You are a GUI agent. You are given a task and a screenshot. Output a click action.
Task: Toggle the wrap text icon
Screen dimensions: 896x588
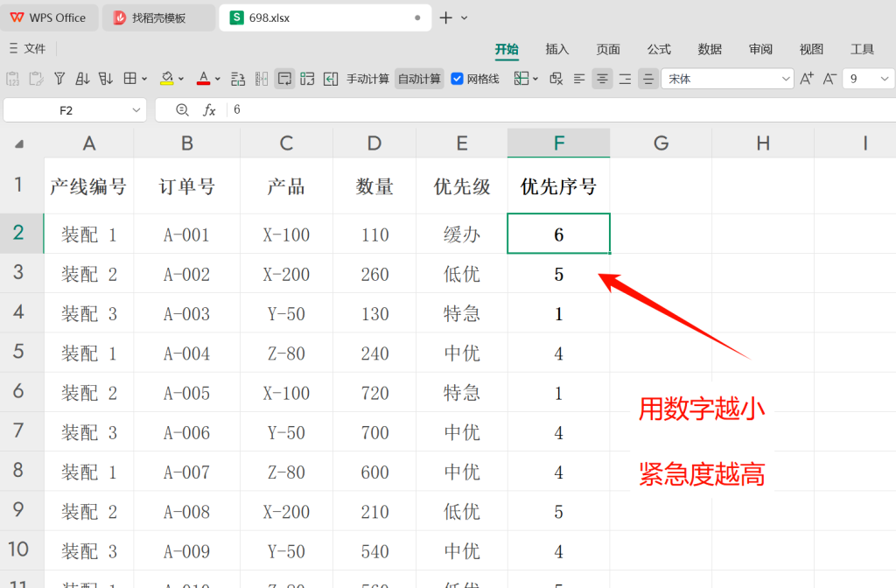[284, 79]
